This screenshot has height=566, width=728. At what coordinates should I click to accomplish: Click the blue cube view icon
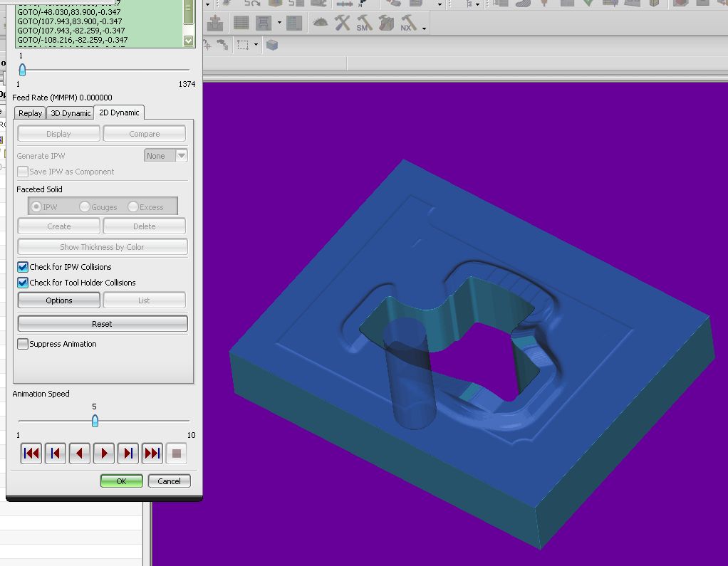click(x=272, y=45)
